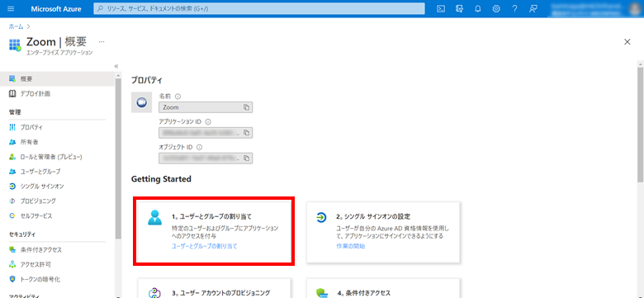644x298 pixels.
Task: Open the feedback icon in top bar
Action: tap(533, 8)
